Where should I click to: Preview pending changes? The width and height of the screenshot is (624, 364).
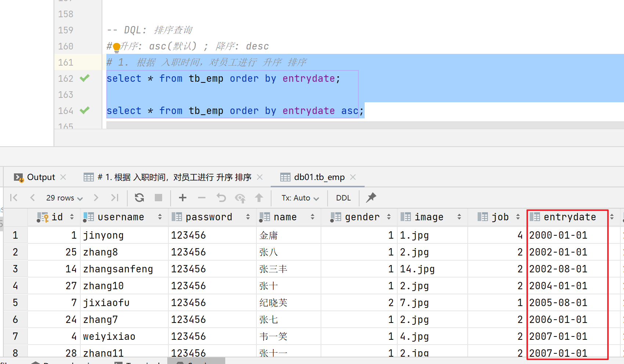[x=240, y=198]
